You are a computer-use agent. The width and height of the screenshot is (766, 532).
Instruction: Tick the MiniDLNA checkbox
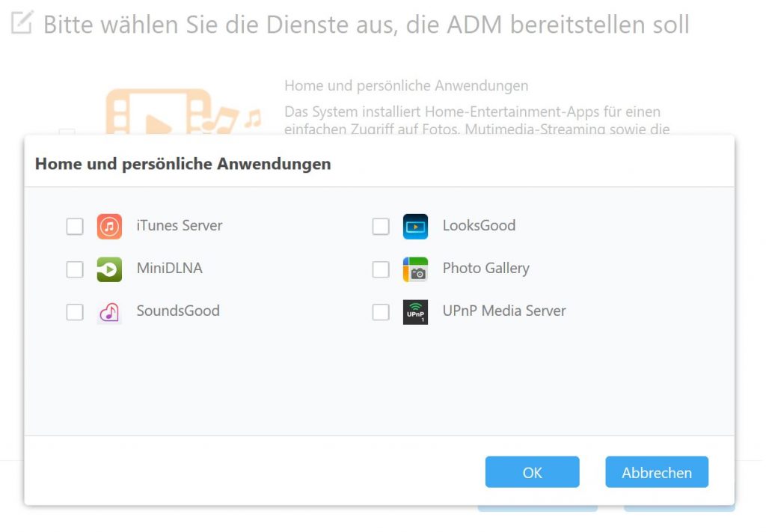click(x=75, y=269)
